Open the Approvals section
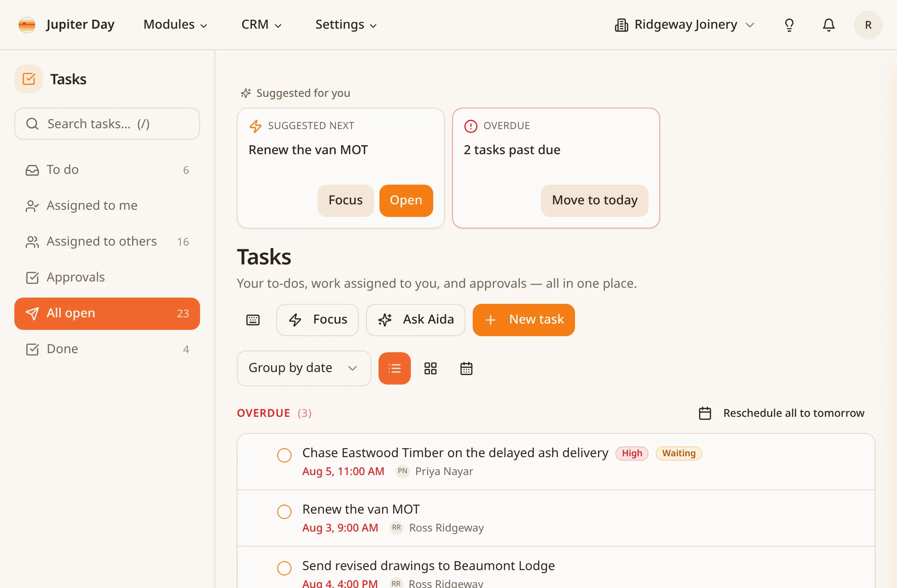897x588 pixels. pyautogui.click(x=107, y=277)
